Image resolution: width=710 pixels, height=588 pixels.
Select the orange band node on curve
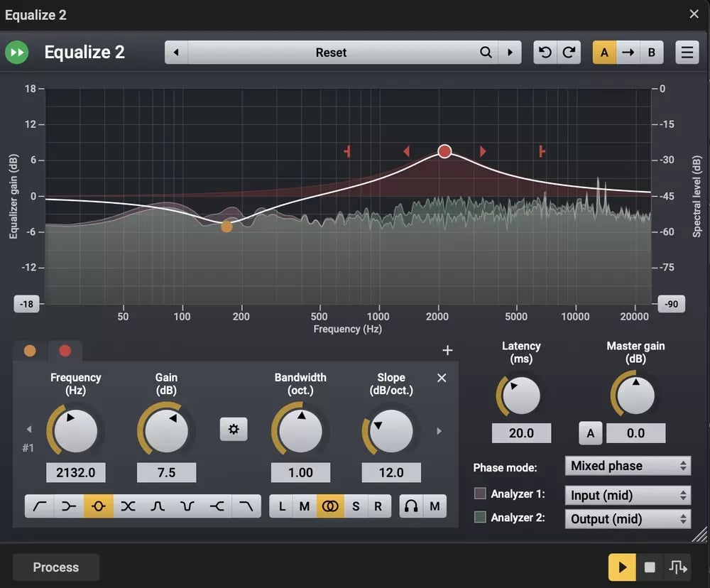[x=227, y=227]
